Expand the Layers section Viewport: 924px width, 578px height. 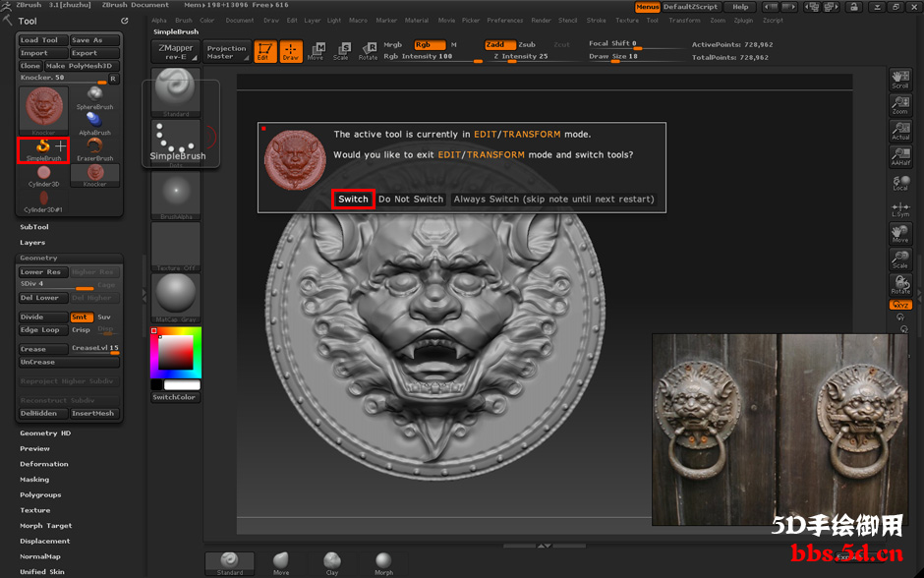tap(32, 242)
